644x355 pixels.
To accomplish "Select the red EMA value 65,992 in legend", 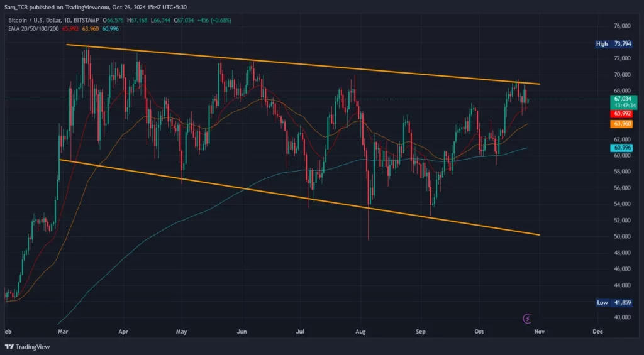I will click(x=70, y=29).
